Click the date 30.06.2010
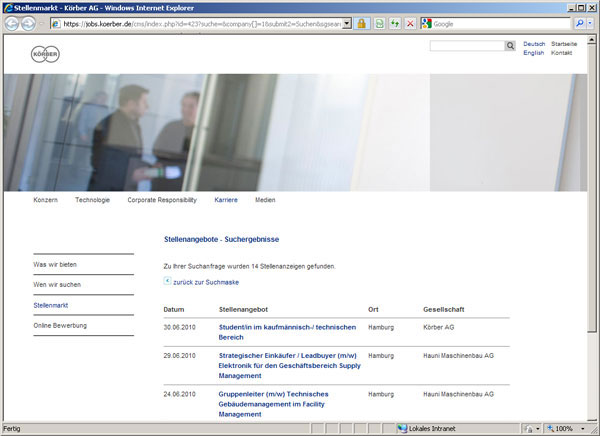This screenshot has width=600, height=436. point(179,327)
